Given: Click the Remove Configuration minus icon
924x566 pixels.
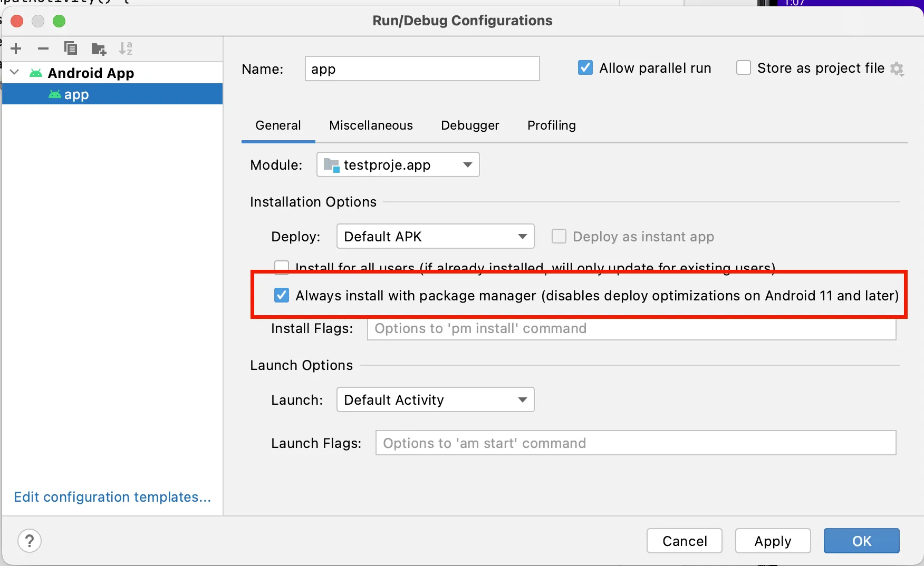Looking at the screenshot, I should [43, 49].
